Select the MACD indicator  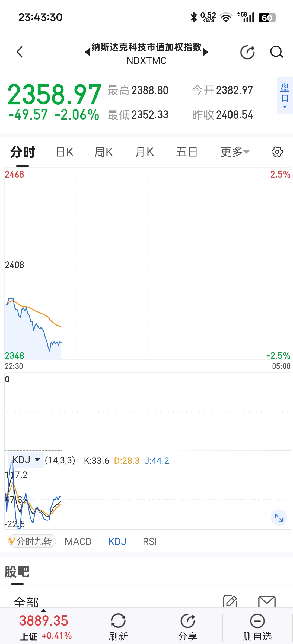pyautogui.click(x=78, y=542)
